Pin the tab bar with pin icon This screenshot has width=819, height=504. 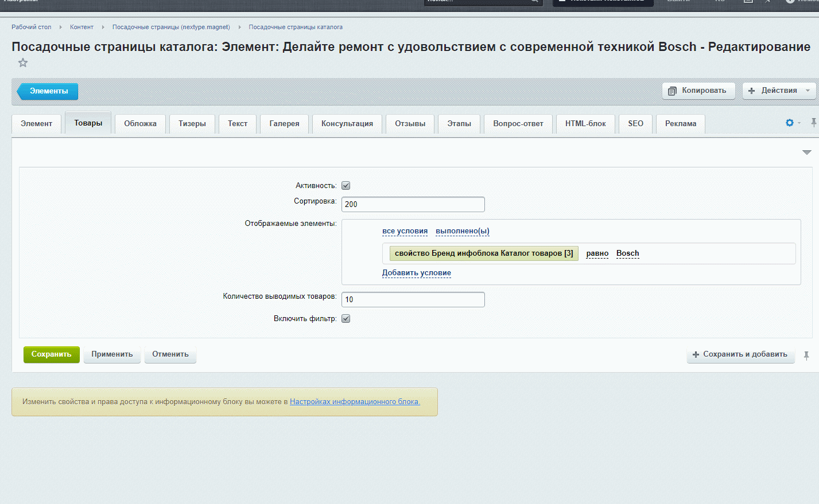(x=813, y=123)
